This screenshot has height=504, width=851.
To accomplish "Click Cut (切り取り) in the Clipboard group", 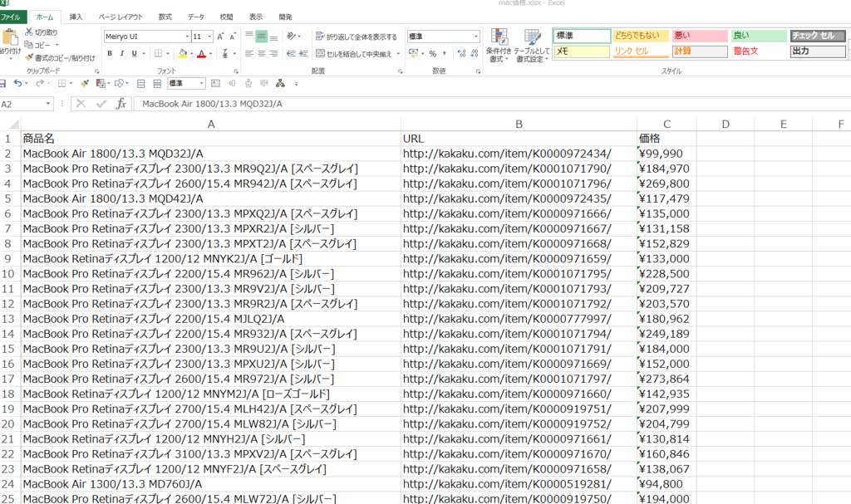I will coord(41,32).
